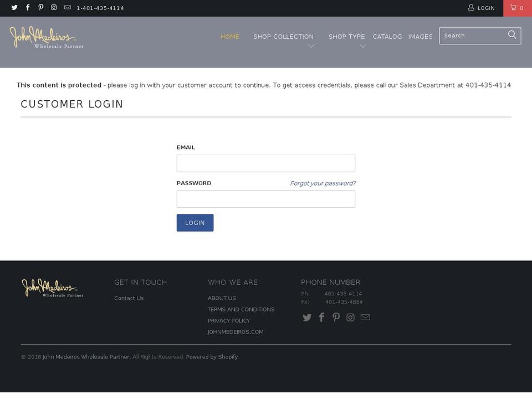Open the shopping cart icon in the top bar
This screenshot has height=399, width=532.
[x=513, y=7]
